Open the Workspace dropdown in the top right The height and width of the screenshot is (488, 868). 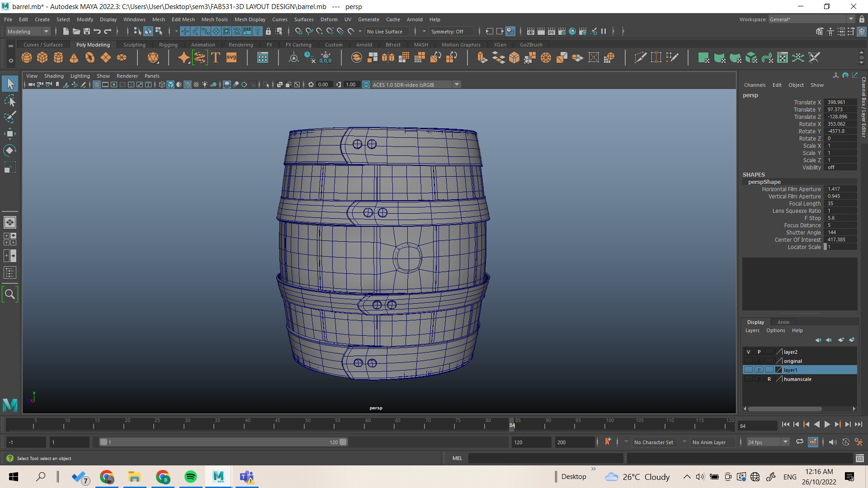coord(851,19)
